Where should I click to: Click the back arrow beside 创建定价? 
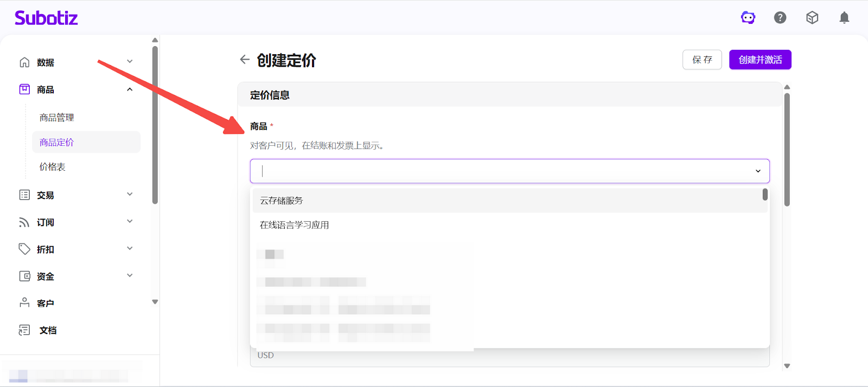click(x=245, y=60)
